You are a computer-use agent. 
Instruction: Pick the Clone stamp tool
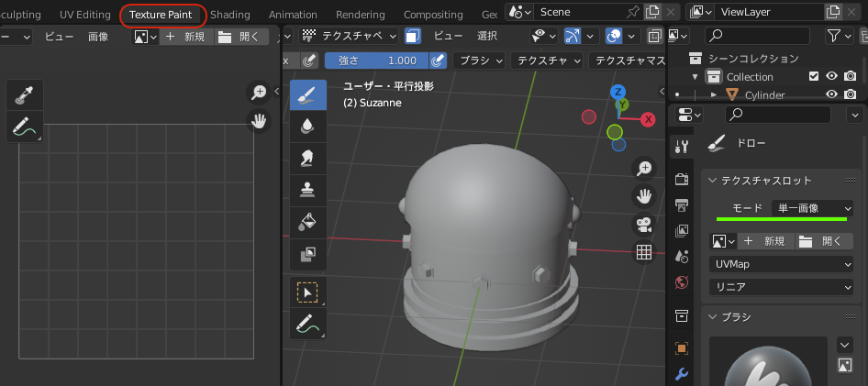click(x=307, y=190)
